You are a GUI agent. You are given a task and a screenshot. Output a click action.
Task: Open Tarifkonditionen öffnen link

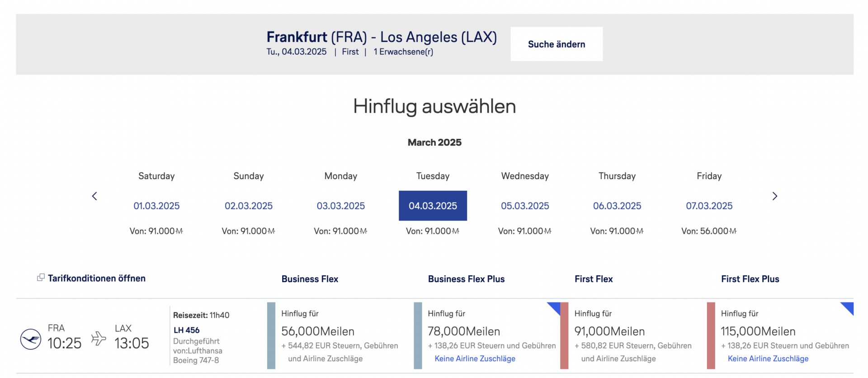(x=96, y=279)
